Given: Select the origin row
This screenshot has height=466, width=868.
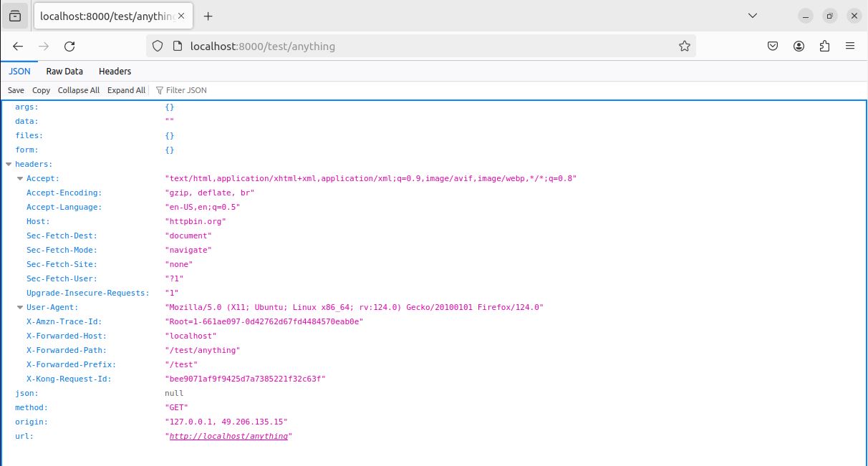Looking at the screenshot, I should (x=434, y=422).
